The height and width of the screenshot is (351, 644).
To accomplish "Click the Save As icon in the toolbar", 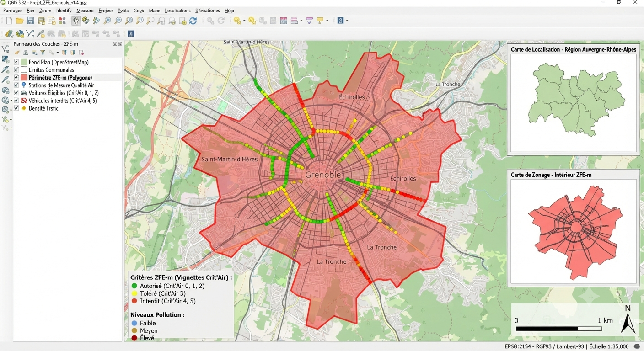I will click(41, 21).
